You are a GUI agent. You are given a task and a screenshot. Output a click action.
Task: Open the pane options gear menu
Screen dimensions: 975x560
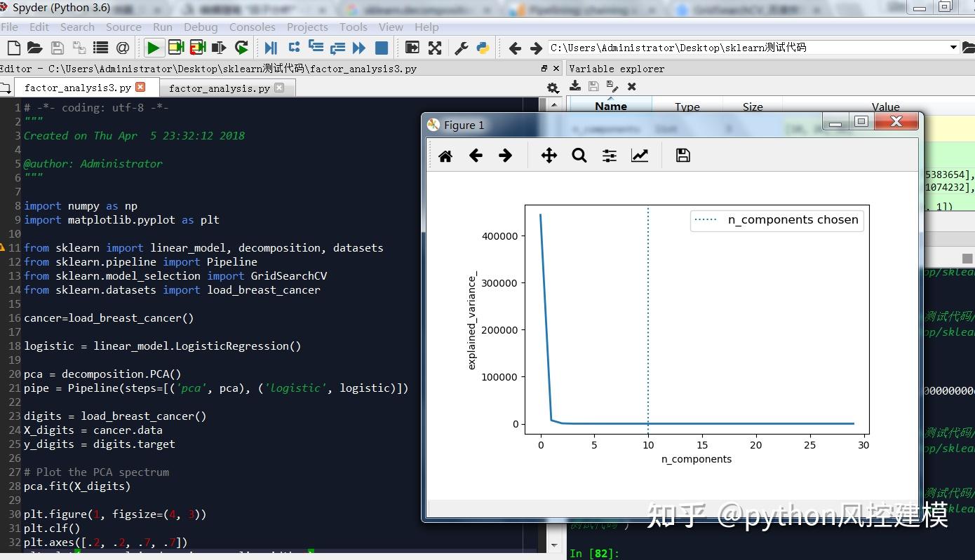pos(553,86)
